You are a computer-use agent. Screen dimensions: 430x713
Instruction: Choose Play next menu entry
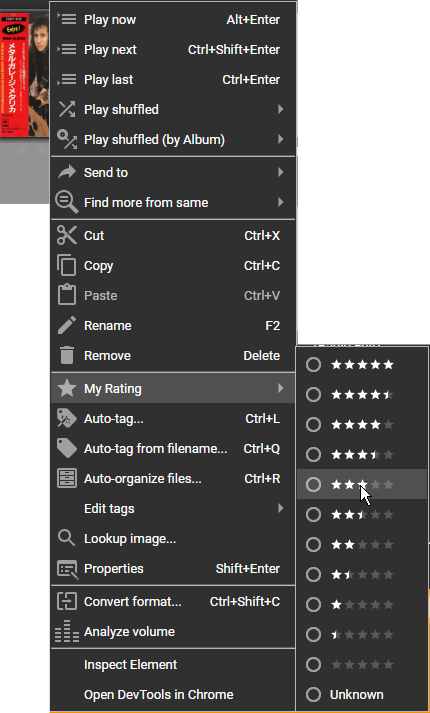pos(173,50)
